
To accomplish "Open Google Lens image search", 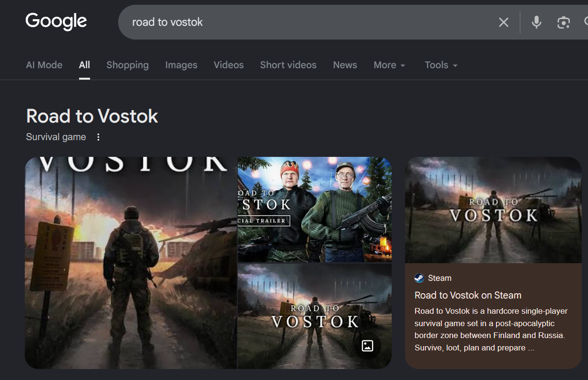I will point(563,22).
